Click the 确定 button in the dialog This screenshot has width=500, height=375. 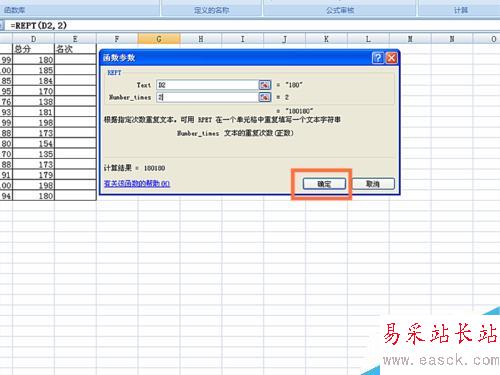pyautogui.click(x=324, y=184)
